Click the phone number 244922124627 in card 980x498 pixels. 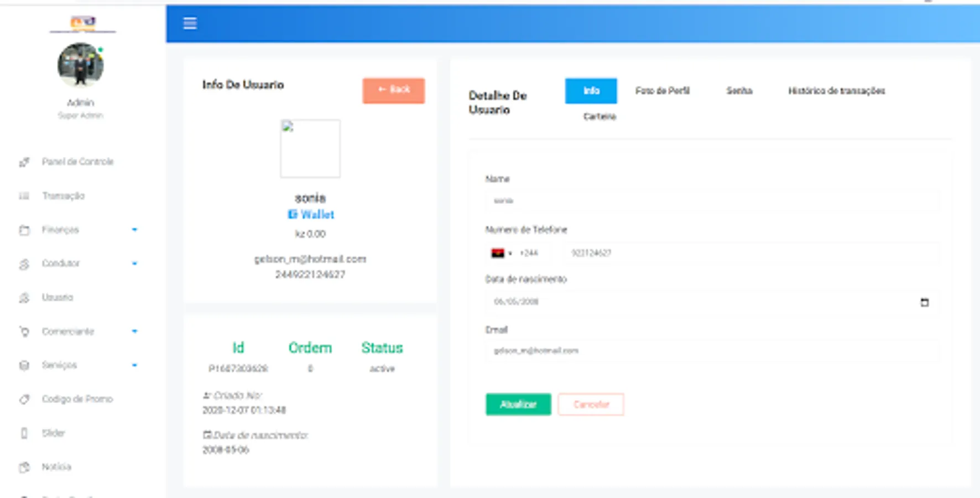click(310, 274)
